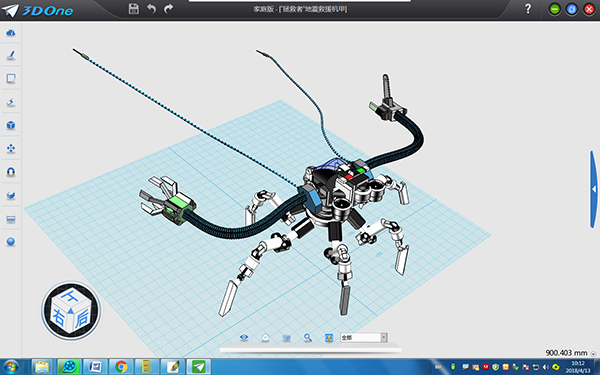Open the 3DOne logo main menu
Viewport: 600px width, 375px height.
(x=38, y=10)
